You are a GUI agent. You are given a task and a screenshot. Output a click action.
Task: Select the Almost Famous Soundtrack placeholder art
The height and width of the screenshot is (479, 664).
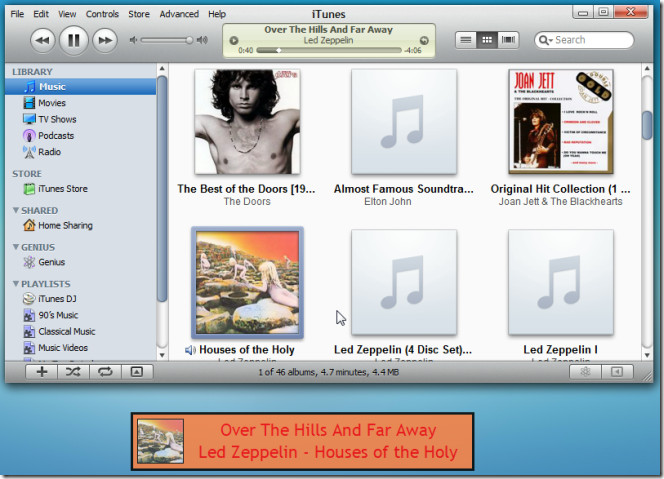(404, 122)
